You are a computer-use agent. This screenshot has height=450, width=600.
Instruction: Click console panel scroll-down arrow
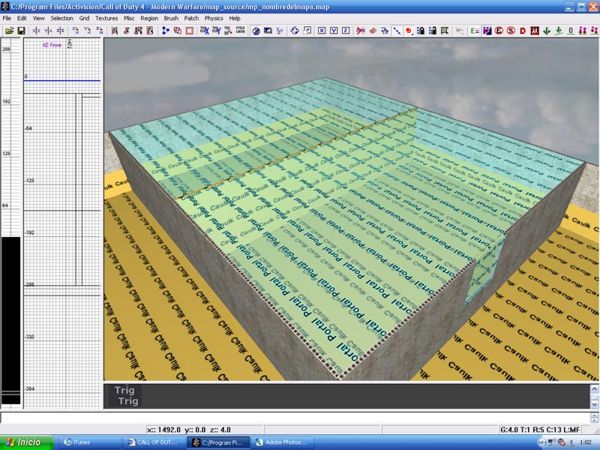tap(594, 404)
